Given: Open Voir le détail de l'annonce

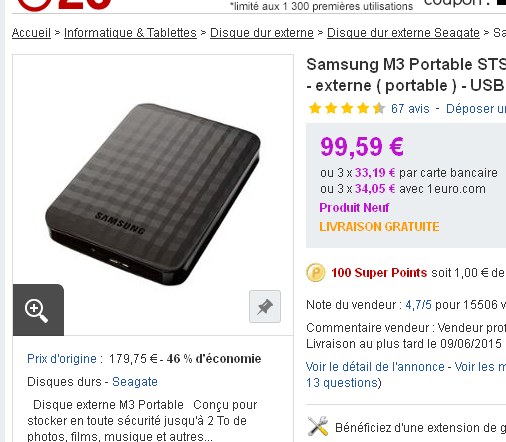Looking at the screenshot, I should click(x=375, y=367).
